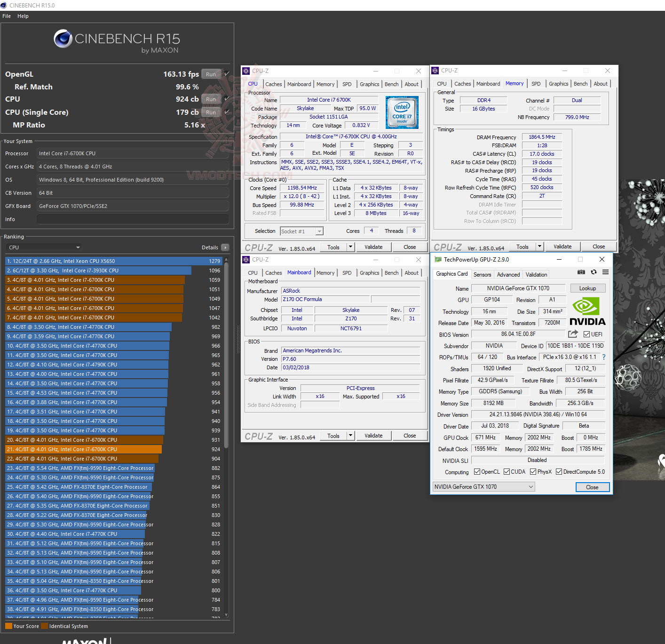Switch to the Advanced tab in GPU-Z
The width and height of the screenshot is (665, 644).
(508, 275)
